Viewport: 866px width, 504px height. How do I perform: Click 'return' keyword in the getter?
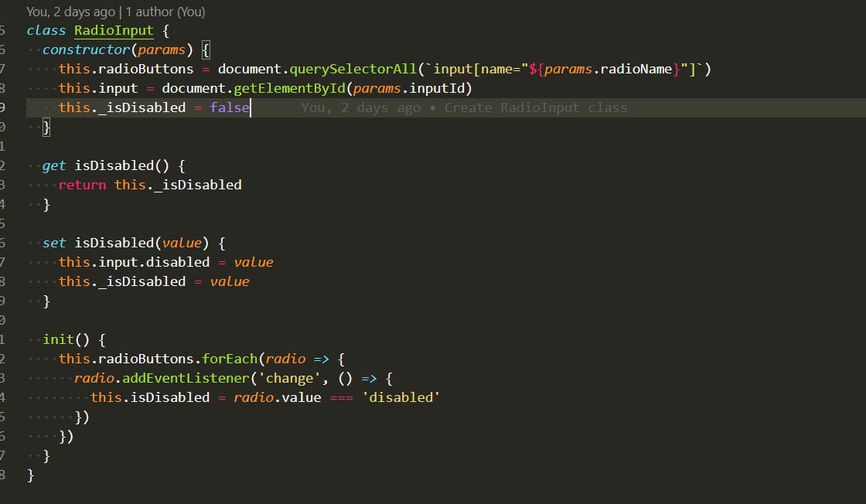[x=82, y=185]
